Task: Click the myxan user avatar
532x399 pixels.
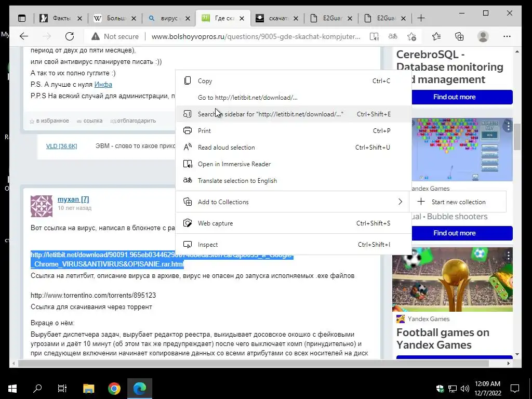Action: [x=42, y=206]
